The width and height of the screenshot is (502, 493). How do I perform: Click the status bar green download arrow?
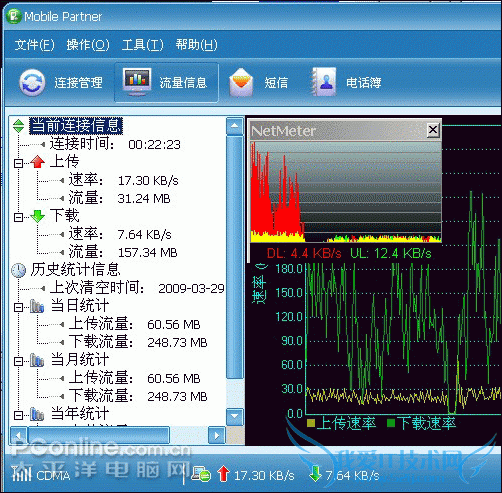(x=315, y=474)
